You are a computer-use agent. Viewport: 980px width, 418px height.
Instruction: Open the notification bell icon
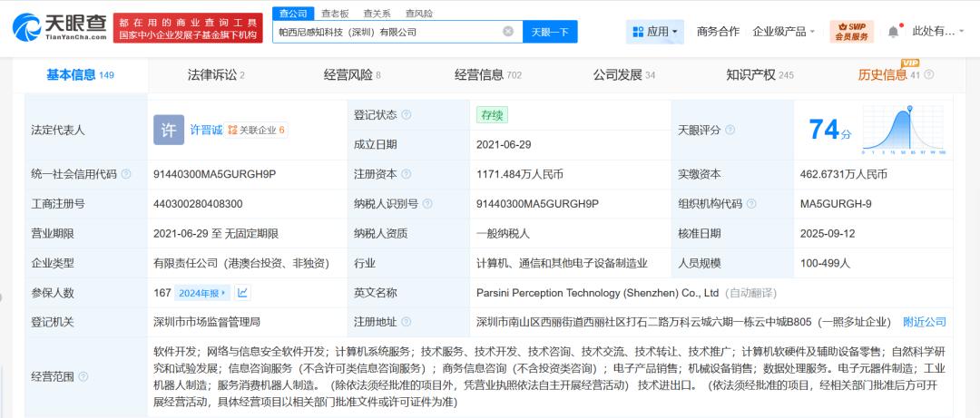pyautogui.click(x=893, y=31)
